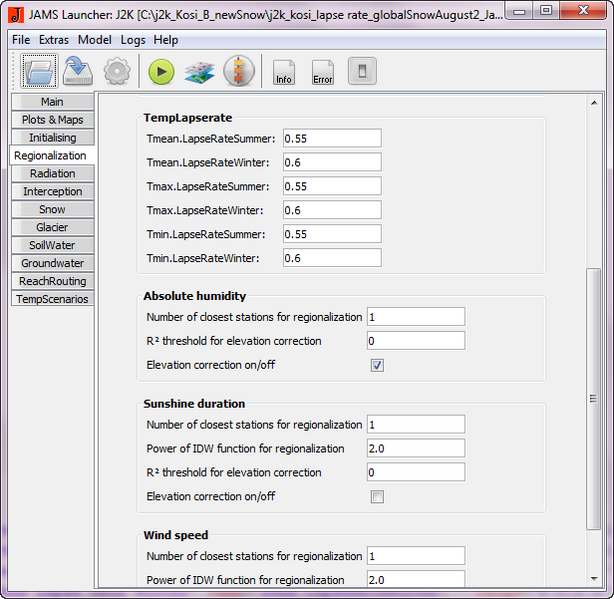
Task: Go to the Plots & Maps tab
Action: pos(52,119)
